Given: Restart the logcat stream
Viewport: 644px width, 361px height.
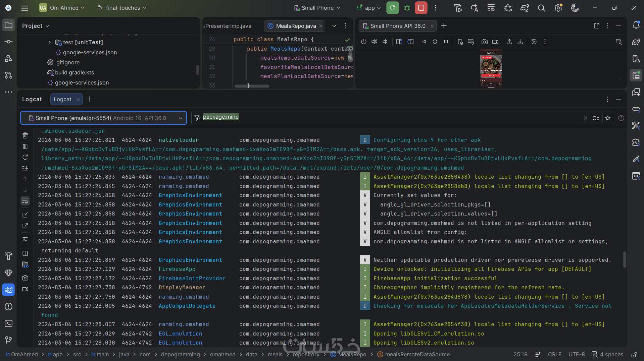Looking at the screenshot, I should [25, 157].
